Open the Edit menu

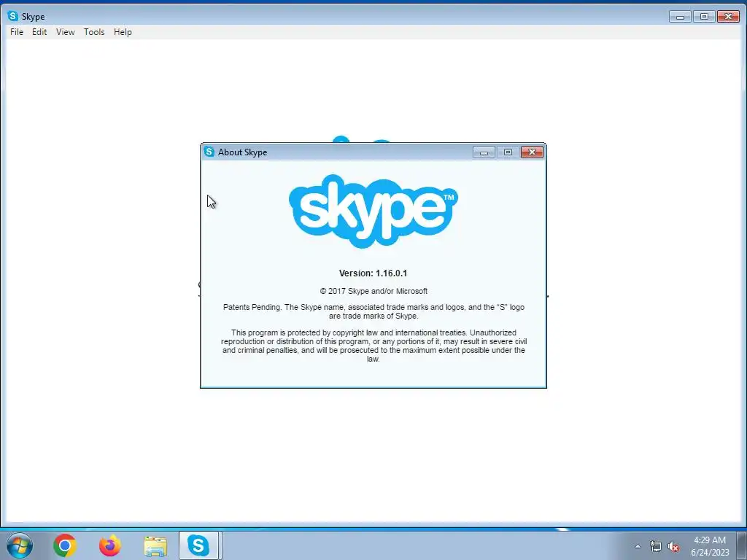(x=39, y=32)
